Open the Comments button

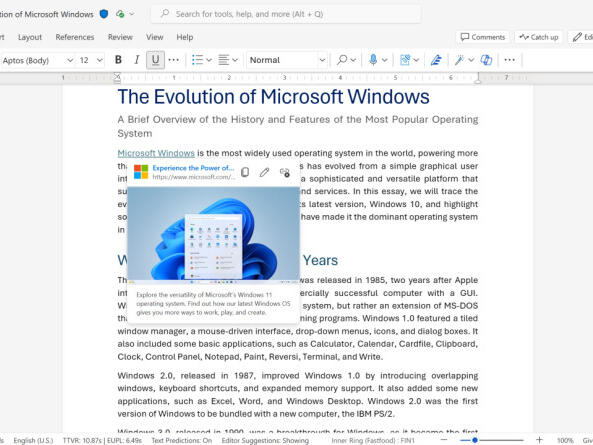coord(483,37)
